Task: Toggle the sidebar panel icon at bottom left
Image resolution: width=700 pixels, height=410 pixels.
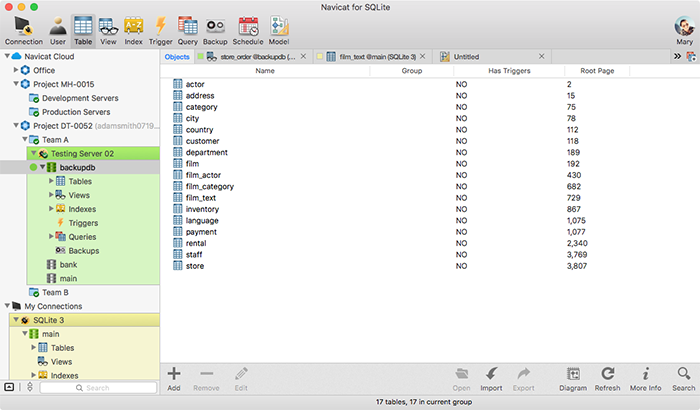Action: 9,387
